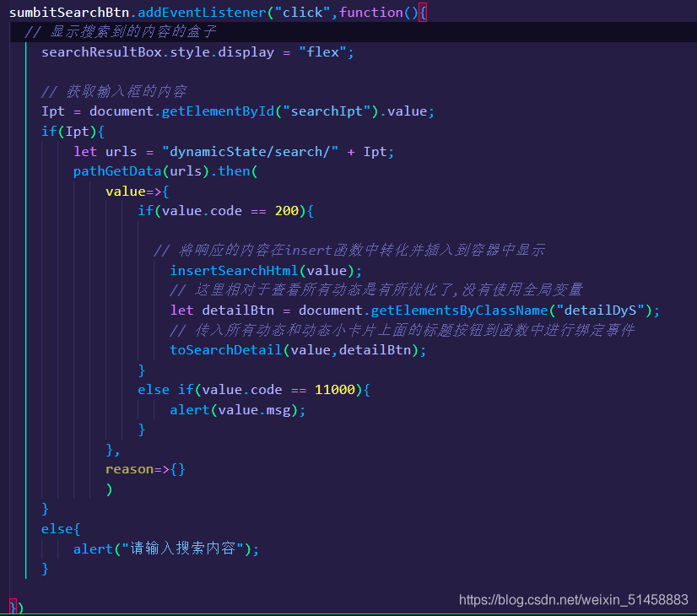
Task: Click the let detailBtn declaration
Action: (222, 311)
